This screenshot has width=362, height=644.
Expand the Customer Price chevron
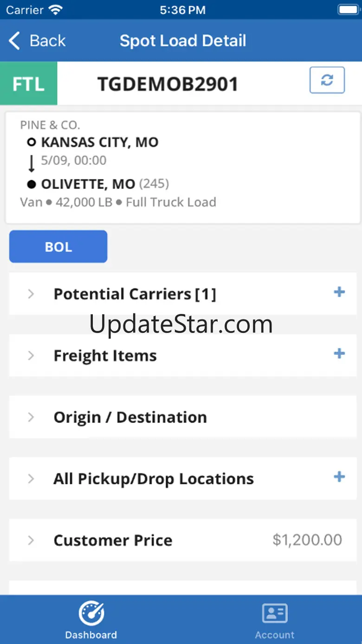31,540
